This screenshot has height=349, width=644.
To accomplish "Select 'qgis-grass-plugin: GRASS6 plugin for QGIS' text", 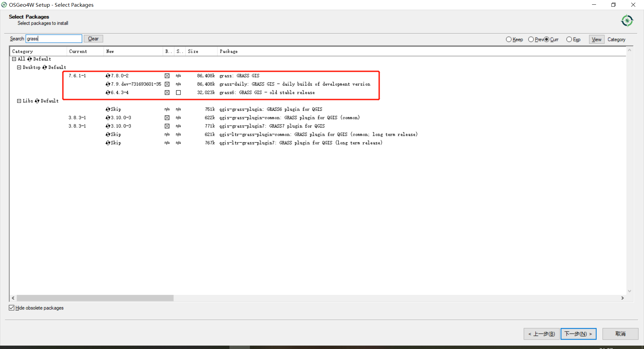I will click(x=271, y=109).
